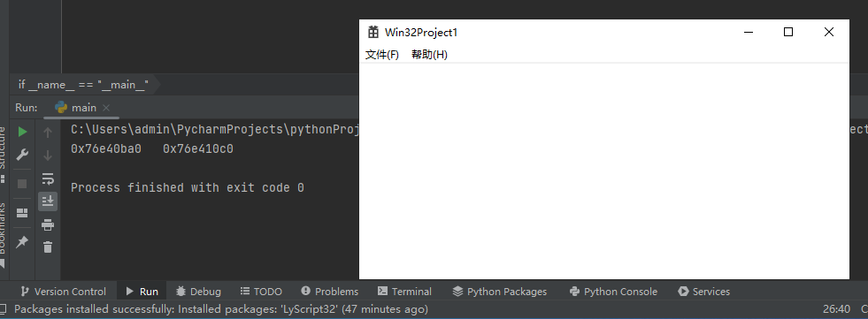Viewport: 868px width, 319px height.
Task: Open run configuration wrench icon
Action: 22,155
